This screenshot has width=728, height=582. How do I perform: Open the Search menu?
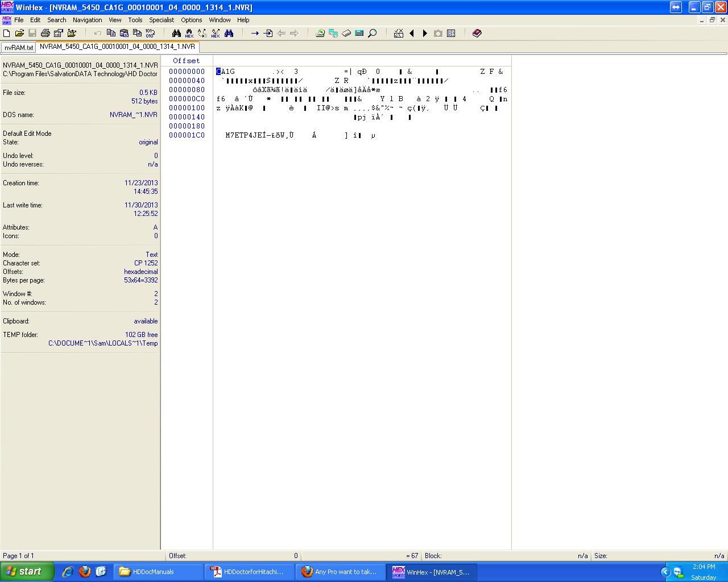coord(57,20)
